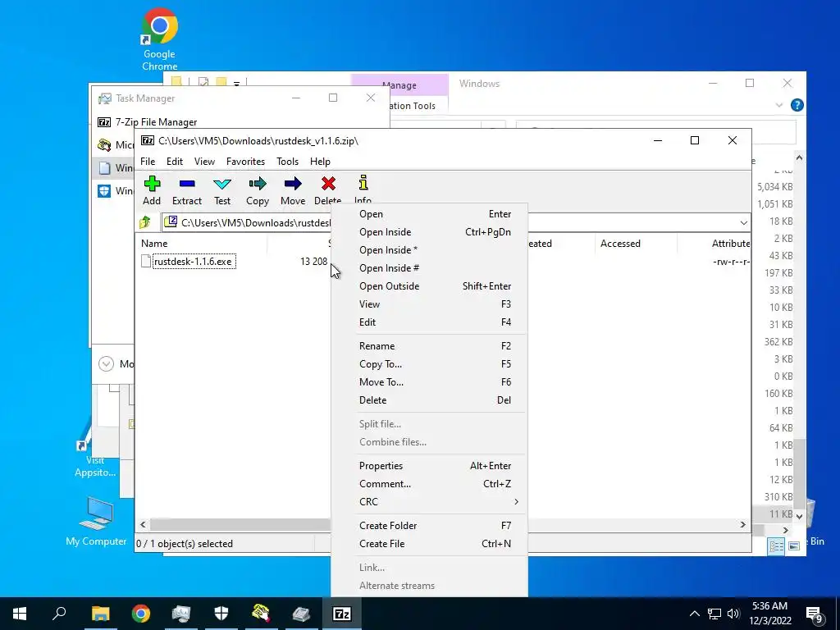Click the Copy toolbar icon
Viewport: 840px width, 630px height.
click(x=257, y=184)
